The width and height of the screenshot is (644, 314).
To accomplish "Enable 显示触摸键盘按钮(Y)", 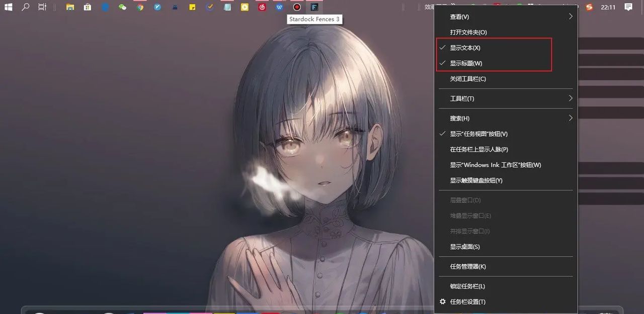I will (506, 180).
